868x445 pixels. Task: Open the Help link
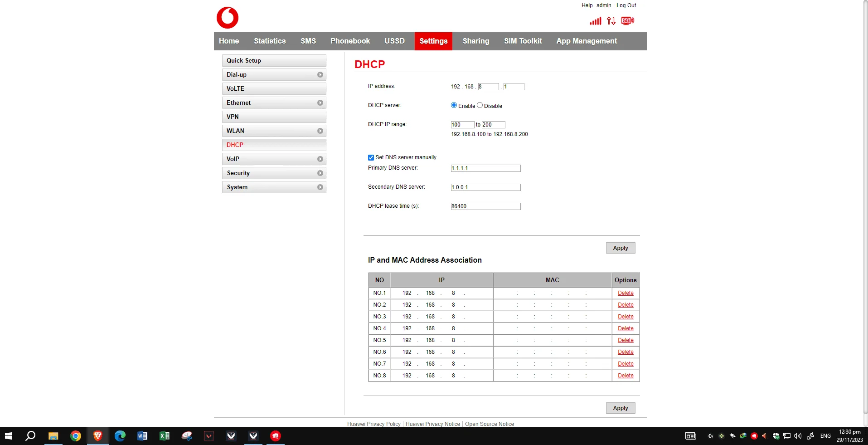(587, 5)
